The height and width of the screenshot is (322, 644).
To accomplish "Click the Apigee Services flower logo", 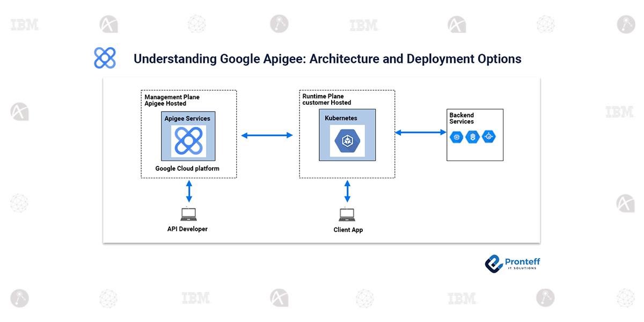I will coord(188,141).
